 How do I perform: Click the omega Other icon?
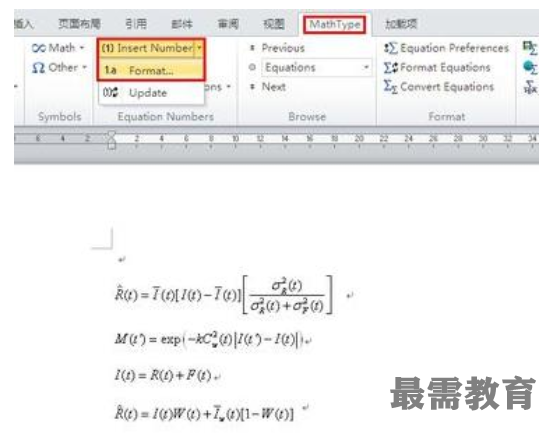(x=38, y=68)
